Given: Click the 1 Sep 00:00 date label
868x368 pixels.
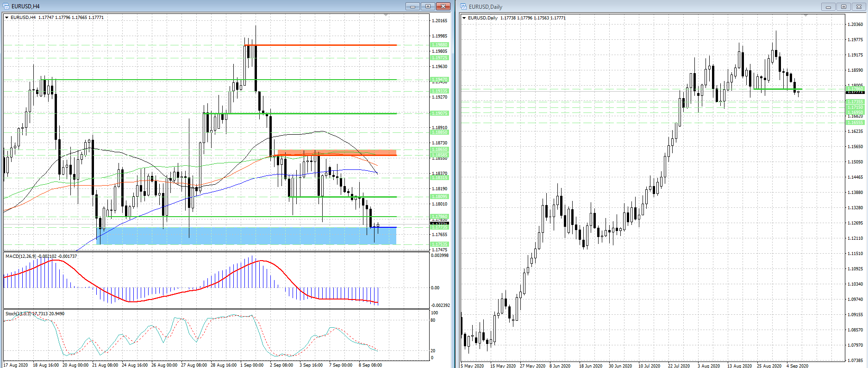Looking at the screenshot, I should click(x=252, y=365).
